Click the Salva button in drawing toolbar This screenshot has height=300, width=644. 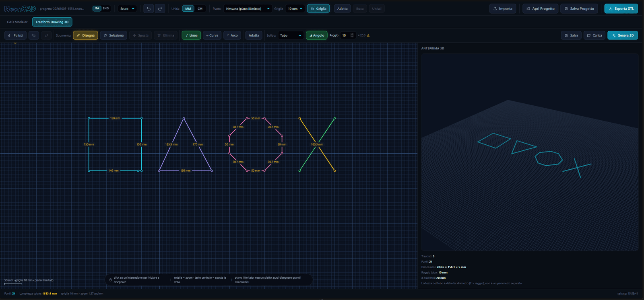(x=571, y=35)
